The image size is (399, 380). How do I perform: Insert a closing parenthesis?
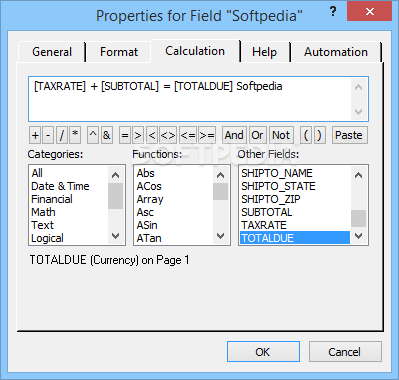coord(319,135)
